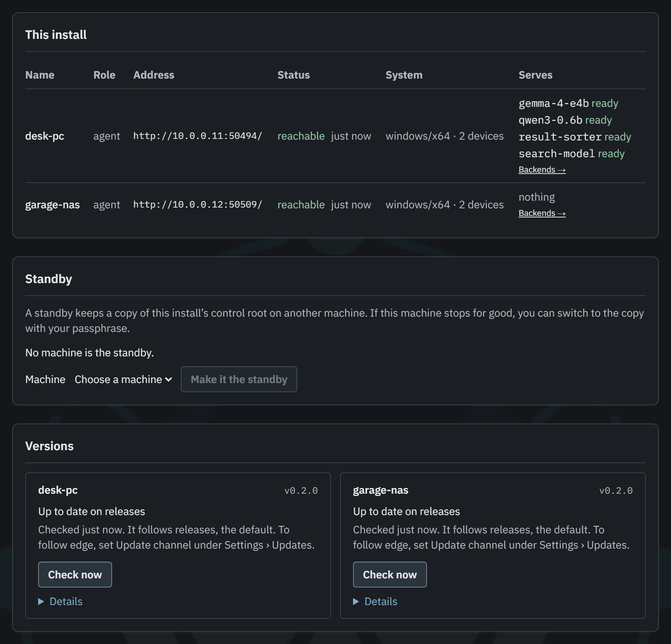Viewport: 671px width, 644px height.
Task: Click the desk-pc name in the table
Action: click(x=45, y=136)
